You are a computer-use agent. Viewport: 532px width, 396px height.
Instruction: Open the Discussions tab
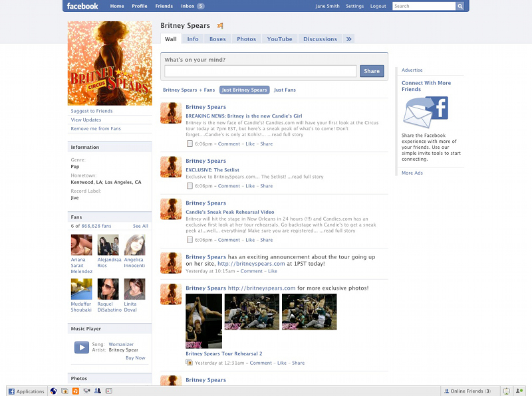coord(320,39)
